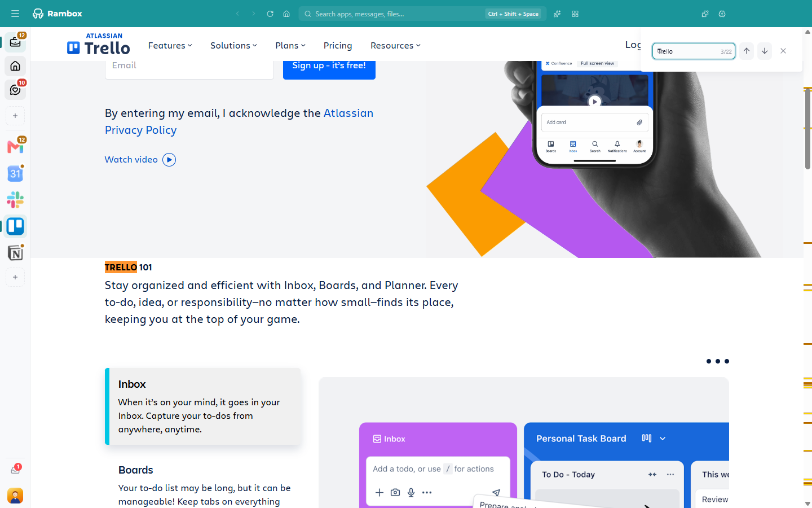The width and height of the screenshot is (812, 508).
Task: Add a workspace using plus below chat icon
Action: click(15, 116)
